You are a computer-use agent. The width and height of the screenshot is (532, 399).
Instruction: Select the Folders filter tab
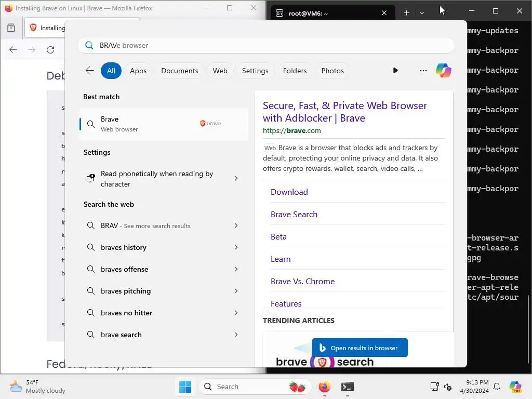click(295, 71)
